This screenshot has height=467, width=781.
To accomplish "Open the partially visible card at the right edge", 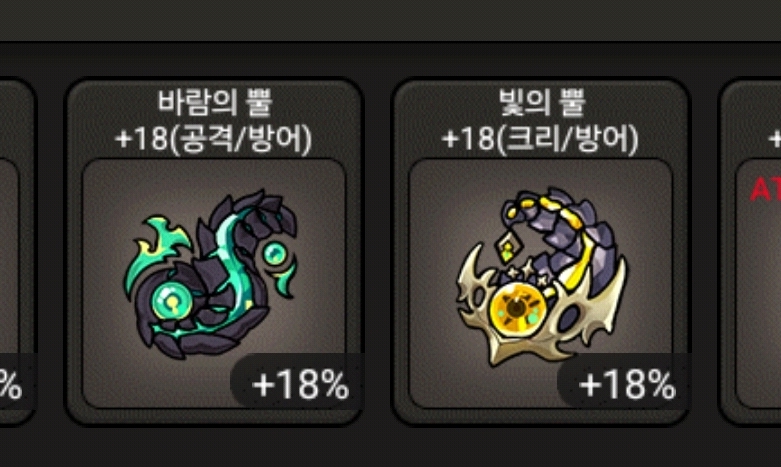I will pyautogui.click(x=750, y=252).
